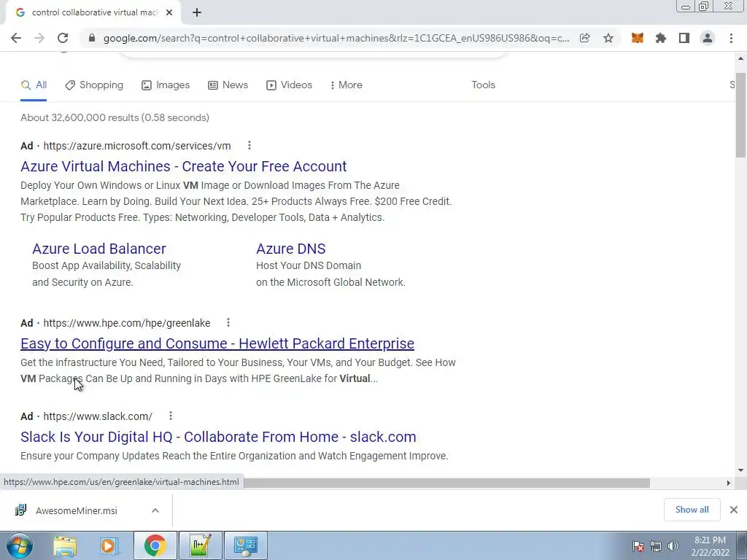Screen dimensions: 747x560
Task: Open the Chrome profile avatar
Action: (708, 38)
